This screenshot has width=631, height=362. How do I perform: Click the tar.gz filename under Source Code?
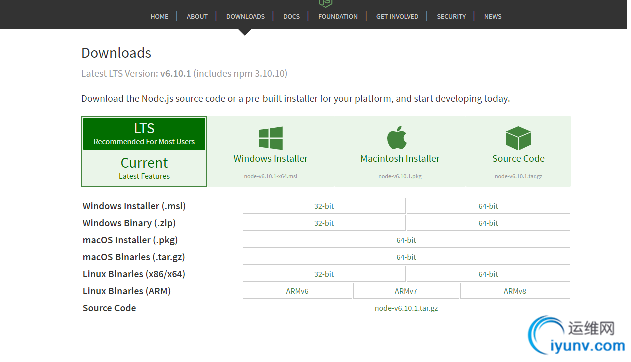[x=518, y=176]
